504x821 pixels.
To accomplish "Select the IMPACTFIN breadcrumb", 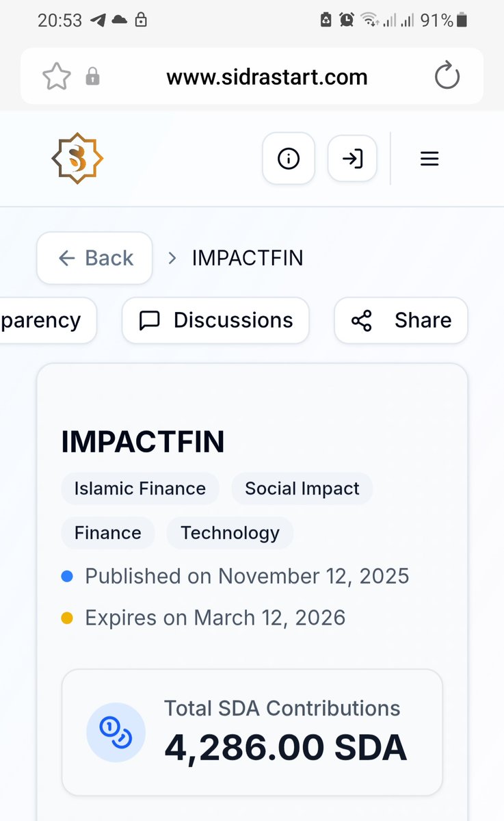I will click(x=248, y=258).
